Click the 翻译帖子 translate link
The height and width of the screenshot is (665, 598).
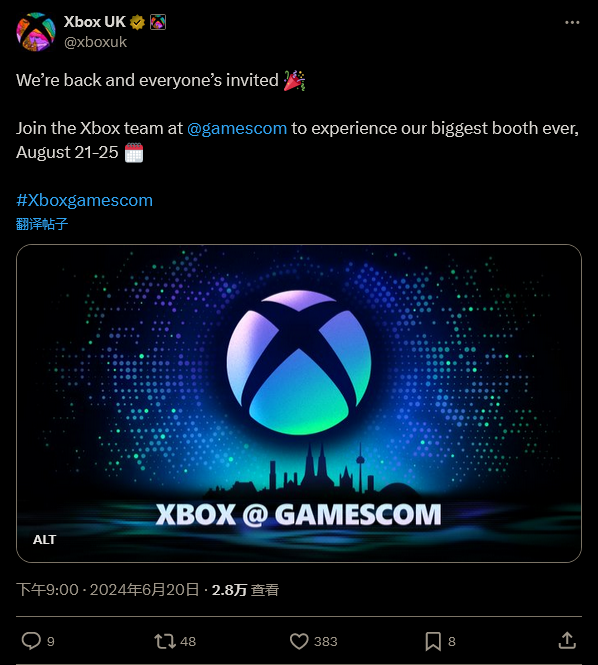point(42,224)
